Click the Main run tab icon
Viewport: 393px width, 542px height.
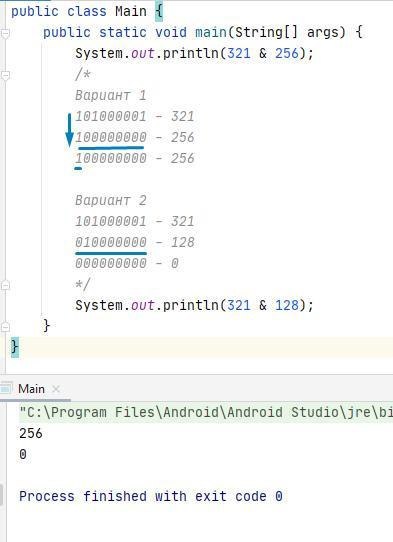tap(6, 389)
